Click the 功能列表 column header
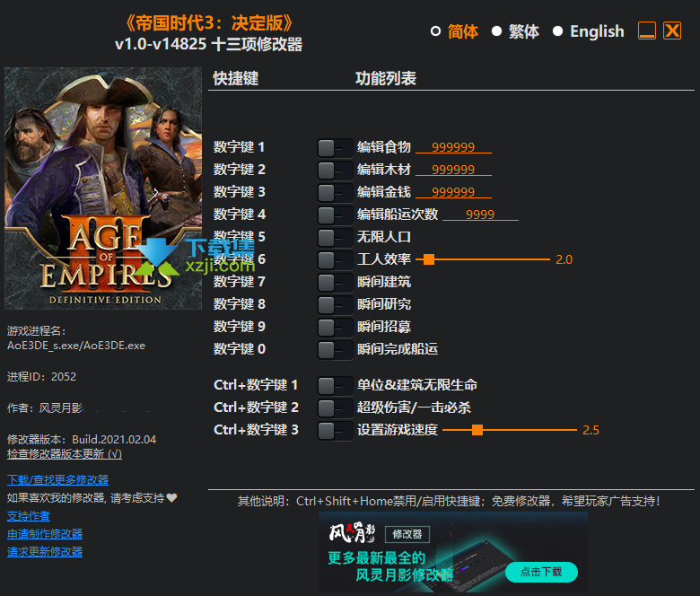The width and height of the screenshot is (700, 596). 386,79
